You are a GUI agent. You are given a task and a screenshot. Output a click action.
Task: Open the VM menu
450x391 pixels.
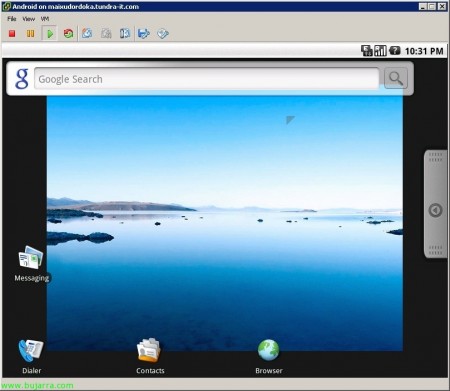pos(45,19)
